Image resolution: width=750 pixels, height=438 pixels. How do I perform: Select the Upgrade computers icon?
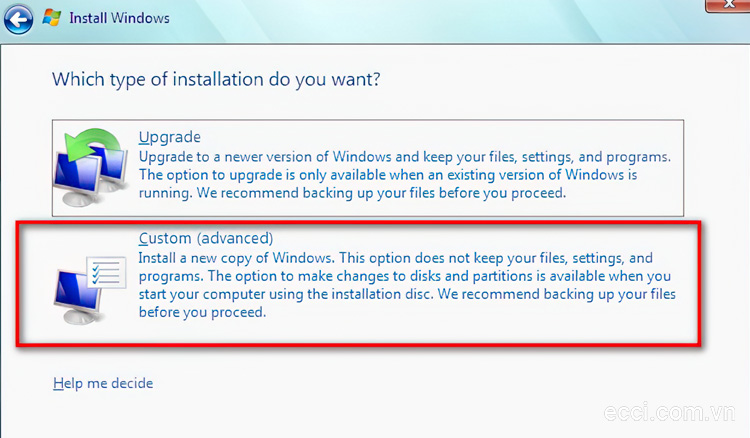pos(90,167)
